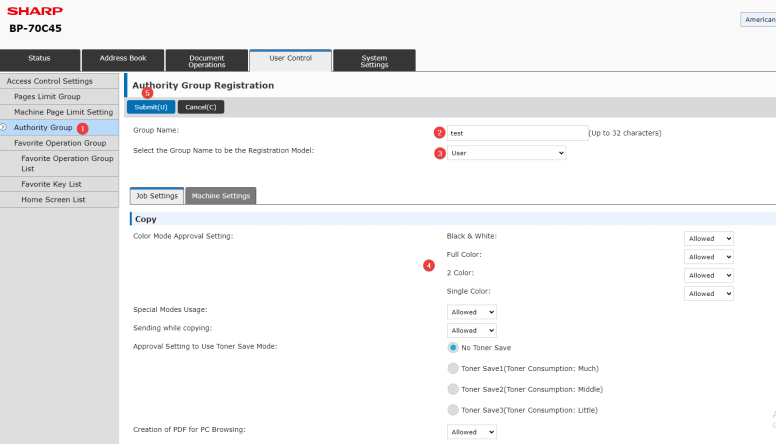776x444 pixels.
Task: Select Toner Save2 (Toner Consumption: Middle)
Action: (x=453, y=389)
